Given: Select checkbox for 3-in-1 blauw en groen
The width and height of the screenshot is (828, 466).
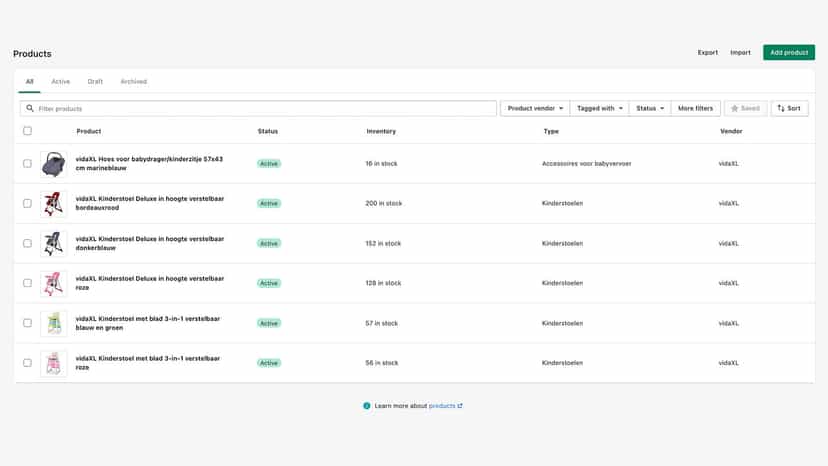Looking at the screenshot, I should pyautogui.click(x=27, y=323).
